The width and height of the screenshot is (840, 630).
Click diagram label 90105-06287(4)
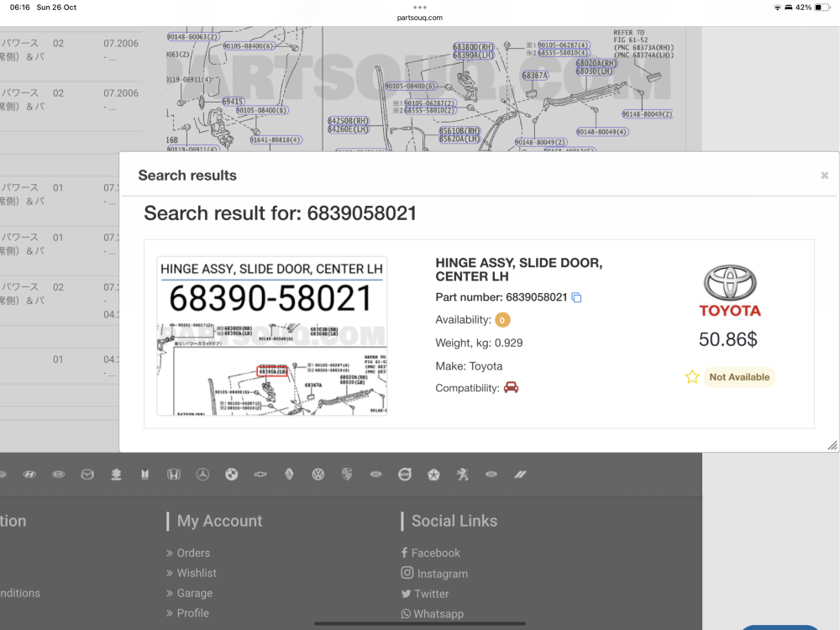[x=564, y=45]
